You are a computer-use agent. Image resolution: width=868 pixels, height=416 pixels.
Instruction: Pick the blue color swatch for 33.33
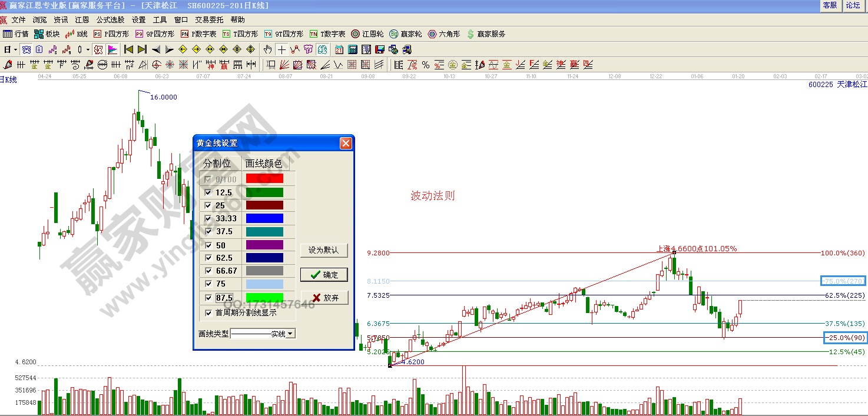[x=264, y=218]
